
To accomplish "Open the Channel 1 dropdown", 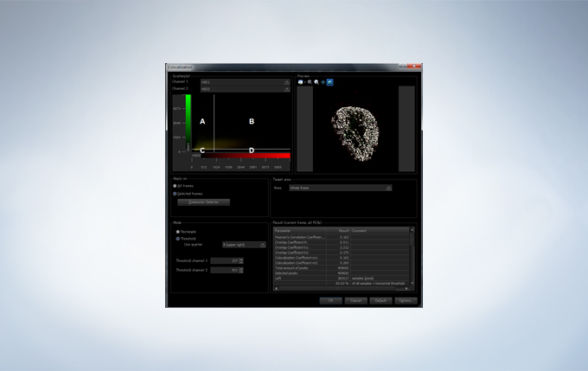I will pos(245,82).
